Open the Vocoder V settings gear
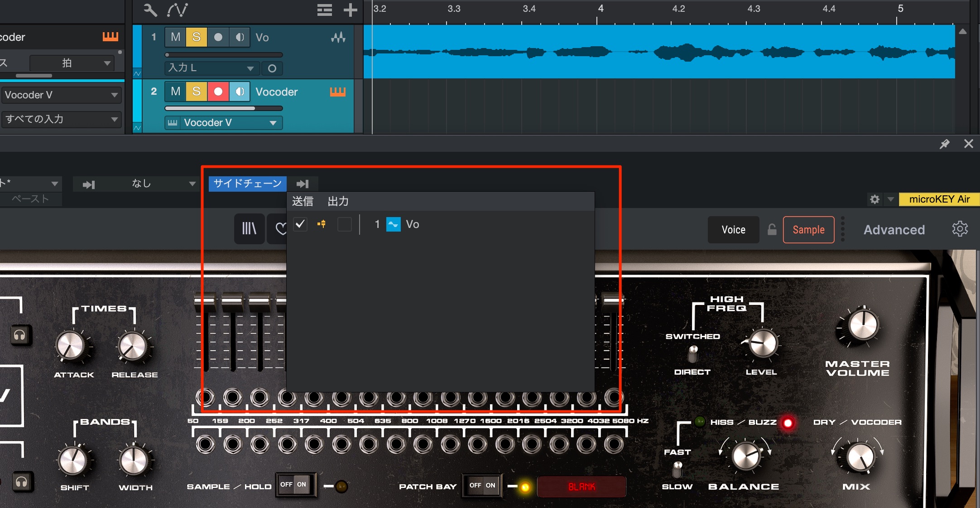The image size is (980, 508). coord(960,229)
